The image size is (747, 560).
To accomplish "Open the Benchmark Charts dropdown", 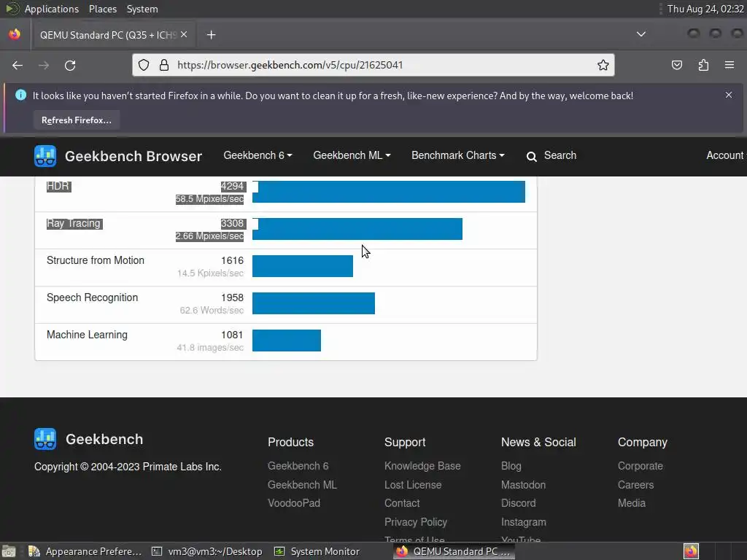I will click(457, 155).
